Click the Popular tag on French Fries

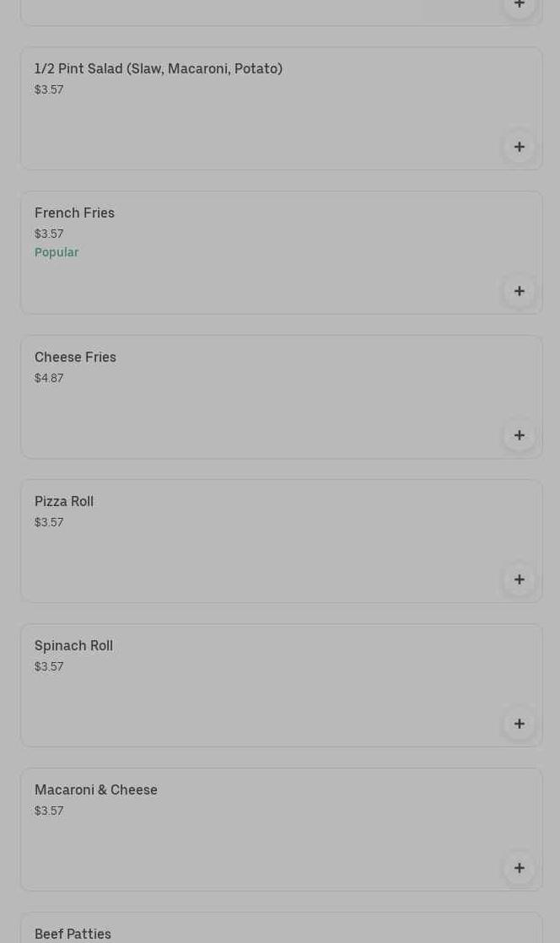coord(57,252)
